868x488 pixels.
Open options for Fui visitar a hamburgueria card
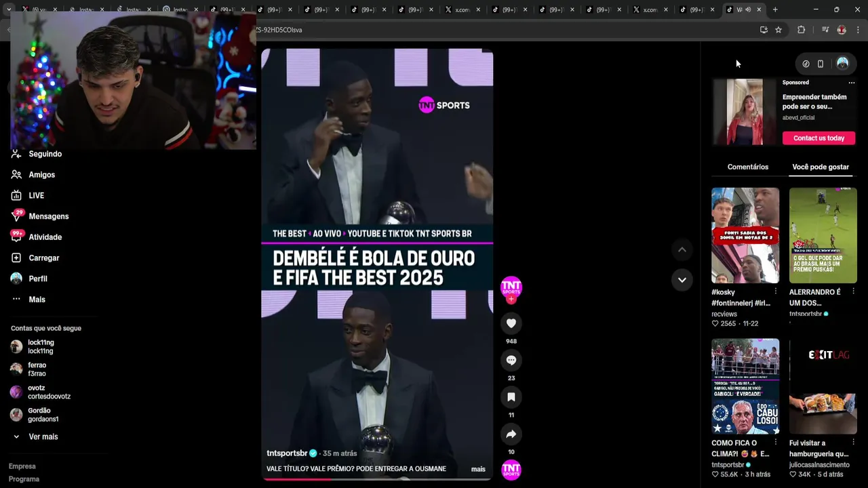tap(853, 443)
